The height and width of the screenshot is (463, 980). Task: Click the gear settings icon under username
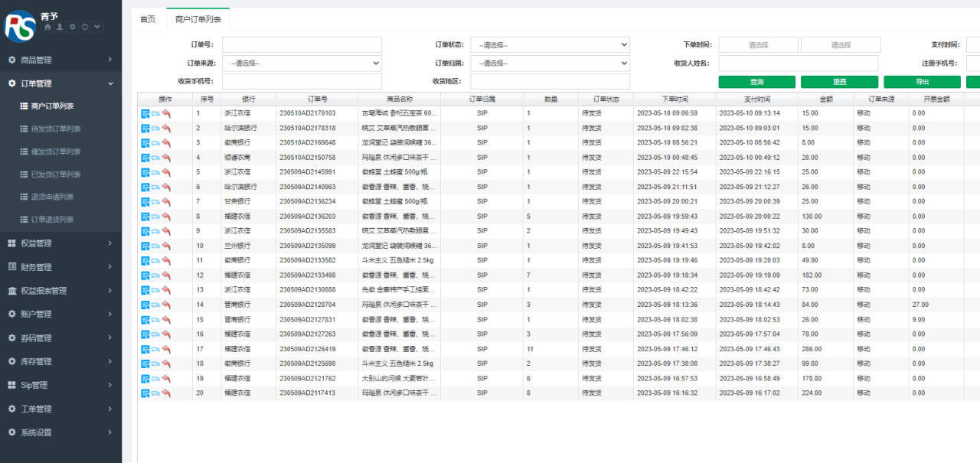coord(72,27)
